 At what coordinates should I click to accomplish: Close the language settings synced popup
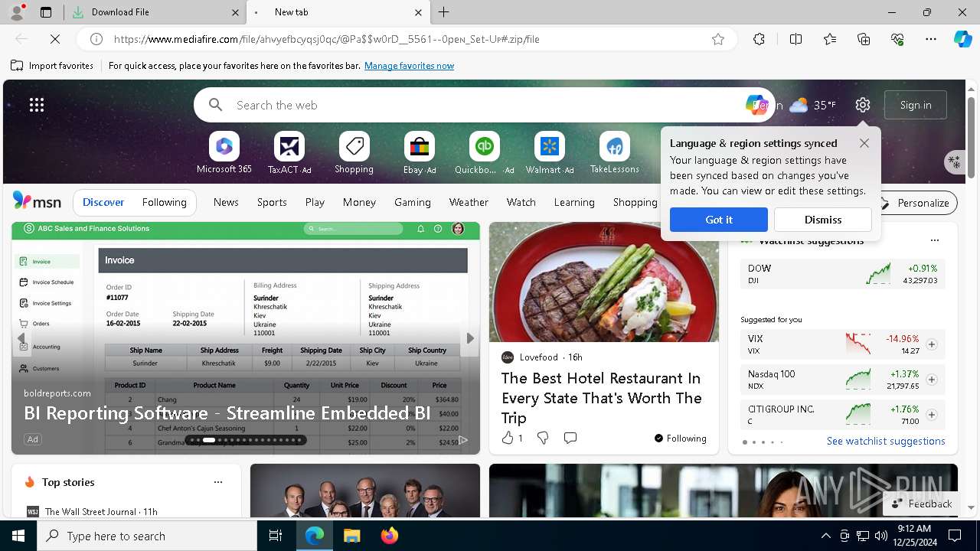click(864, 143)
